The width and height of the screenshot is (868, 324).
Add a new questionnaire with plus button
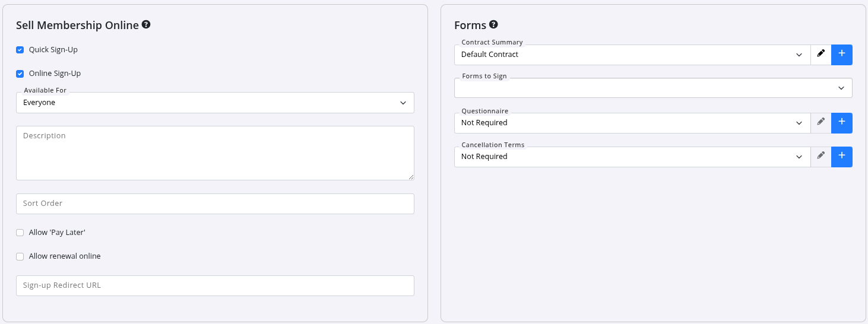(x=841, y=122)
